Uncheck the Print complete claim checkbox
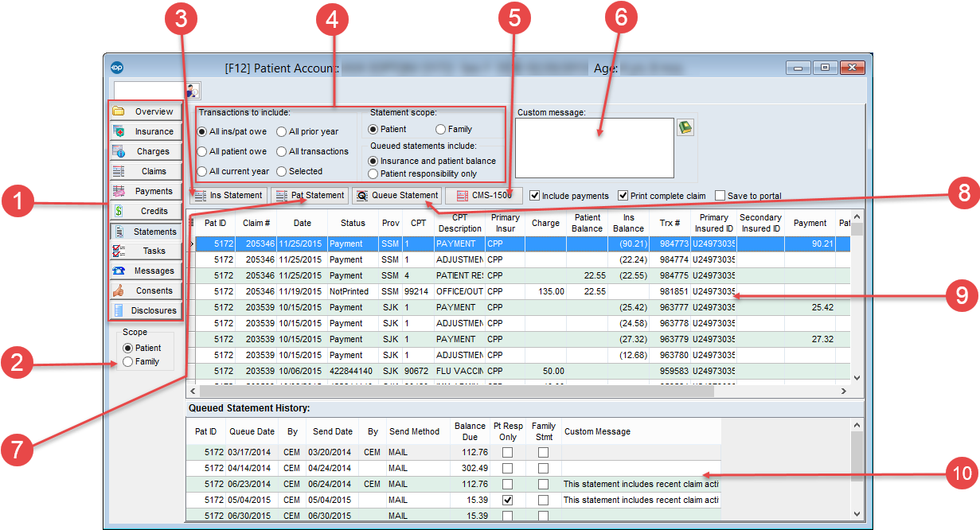The image size is (980, 530). (623, 196)
